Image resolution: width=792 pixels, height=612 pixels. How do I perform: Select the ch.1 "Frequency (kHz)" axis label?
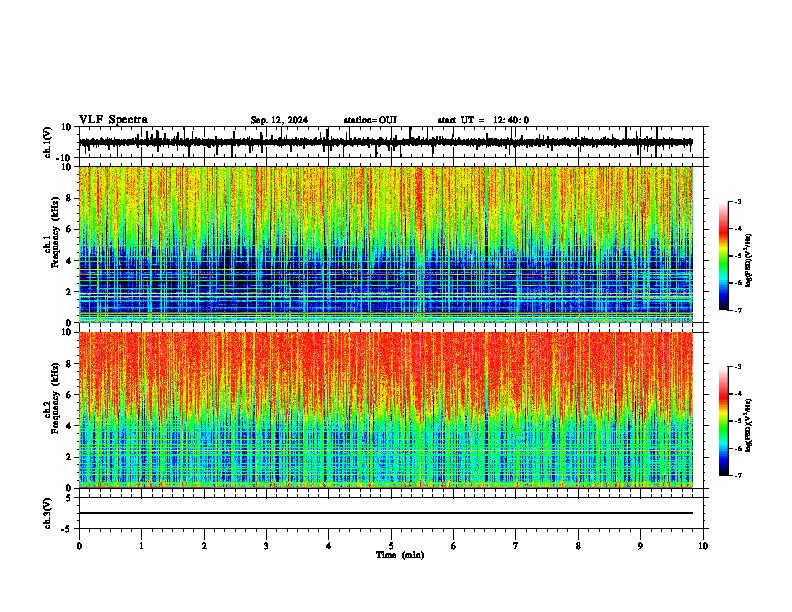(x=55, y=232)
